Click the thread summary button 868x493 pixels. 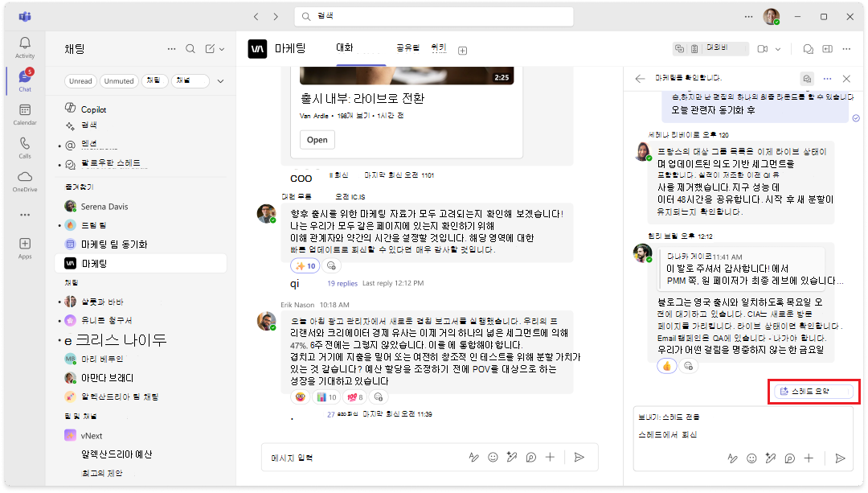click(x=813, y=391)
